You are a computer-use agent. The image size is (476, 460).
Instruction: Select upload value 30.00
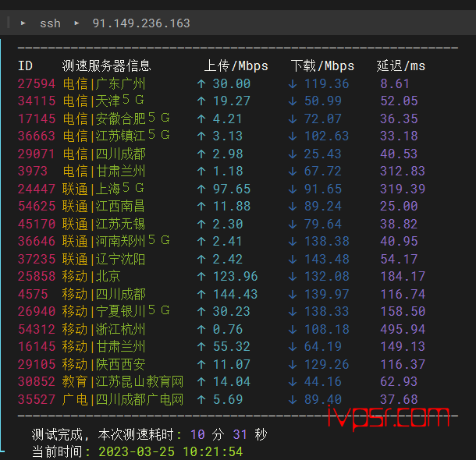(231, 83)
